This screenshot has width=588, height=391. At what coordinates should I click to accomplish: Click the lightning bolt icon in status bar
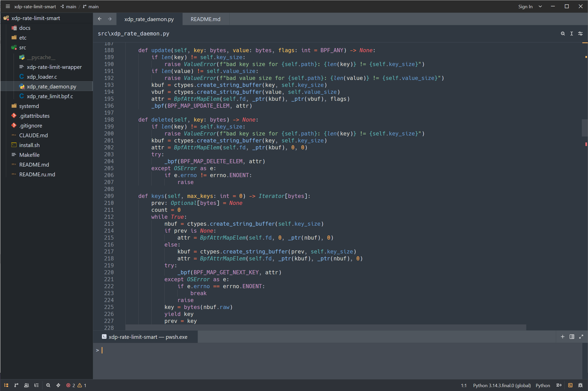click(58, 385)
